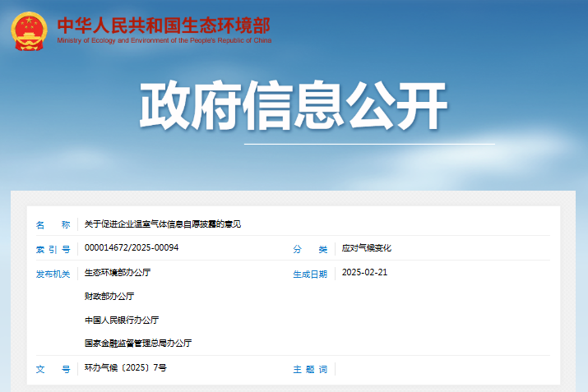588x392 pixels.
Task: Click the 生成日期 field label
Action: [x=310, y=274]
